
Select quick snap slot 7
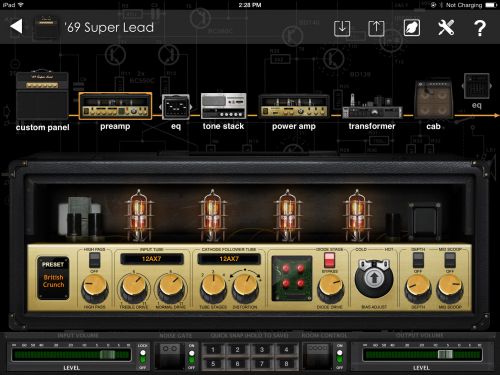point(262,364)
